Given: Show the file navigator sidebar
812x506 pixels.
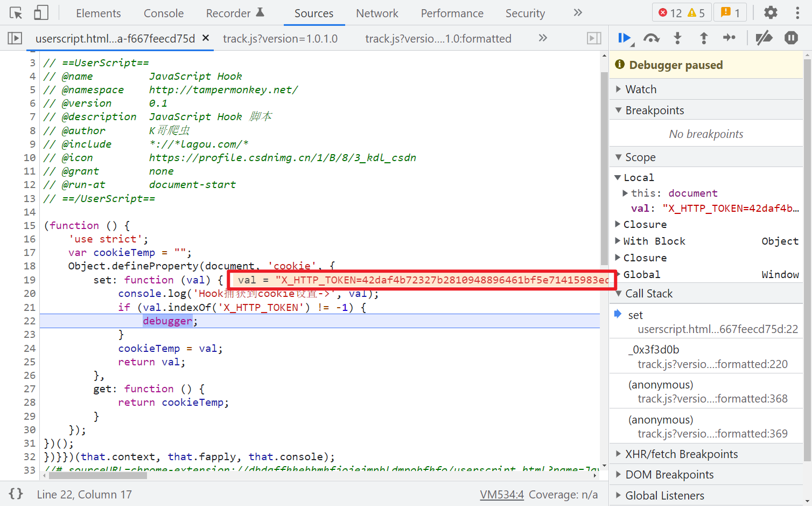Looking at the screenshot, I should [x=15, y=38].
